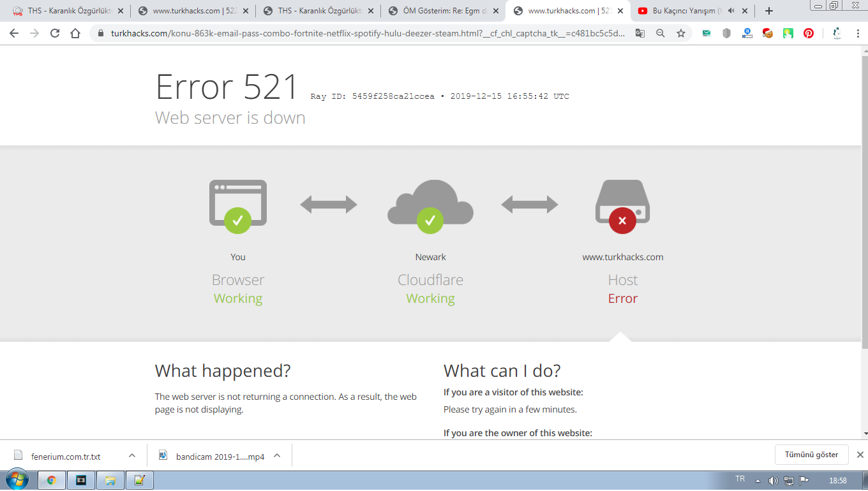Close the first THS - Karanlık Özgürlük tab
868x491 pixels.
click(x=121, y=11)
